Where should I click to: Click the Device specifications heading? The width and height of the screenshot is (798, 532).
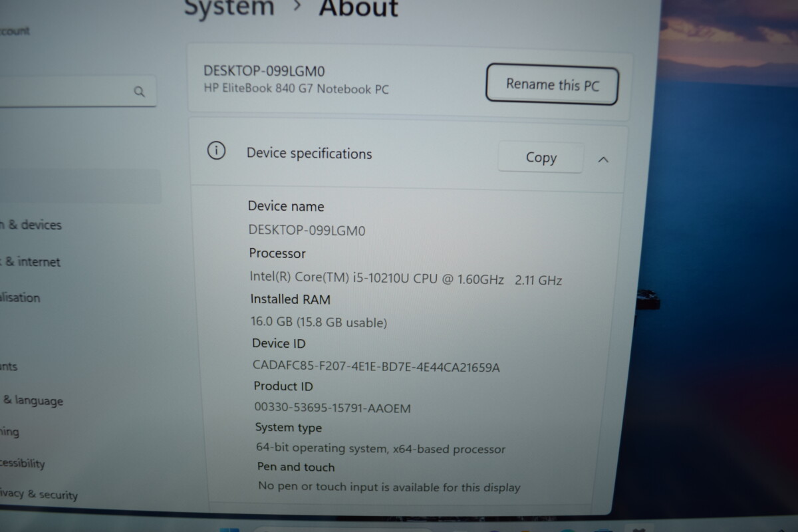[309, 154]
